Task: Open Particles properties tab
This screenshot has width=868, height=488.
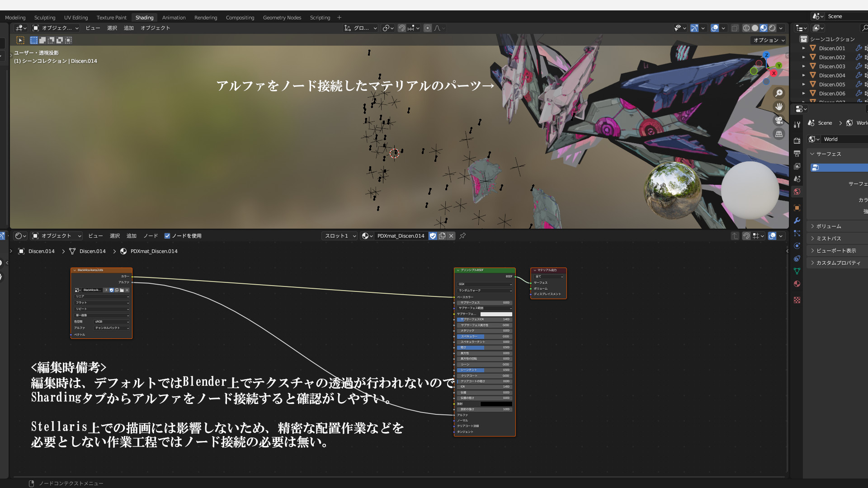Action: (797, 233)
